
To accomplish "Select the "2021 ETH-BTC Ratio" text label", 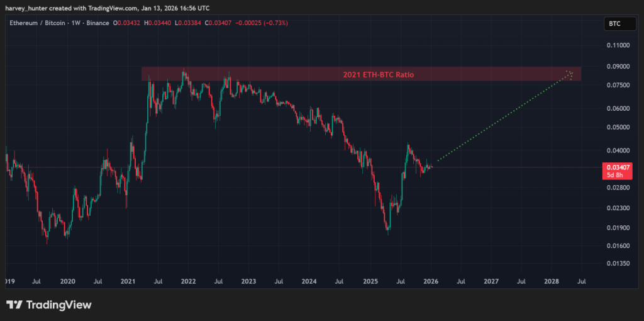I will (x=378, y=75).
